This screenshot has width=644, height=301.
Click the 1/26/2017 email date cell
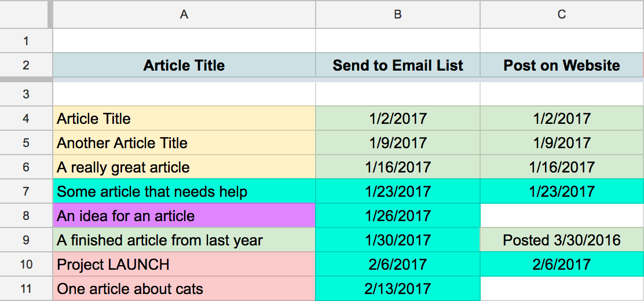pos(398,216)
